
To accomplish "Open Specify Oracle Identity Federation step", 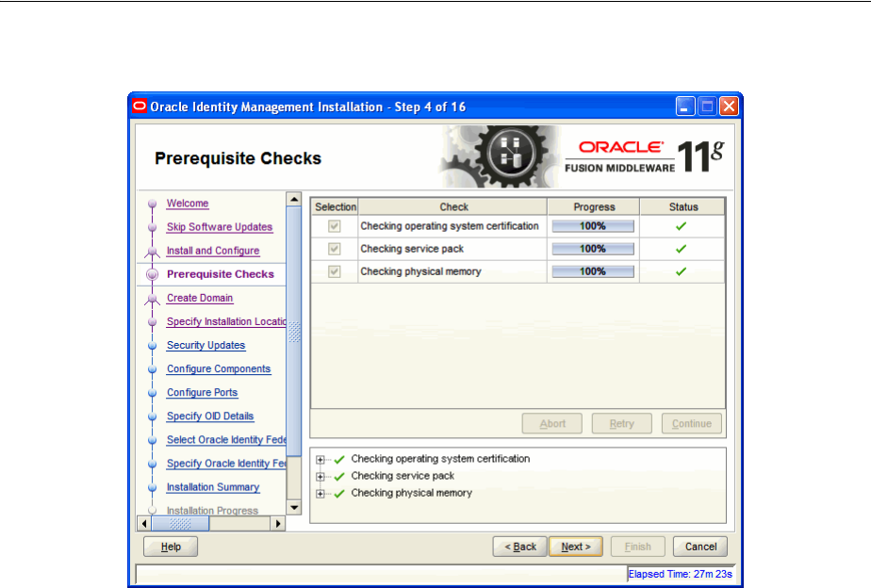I will click(x=226, y=464).
